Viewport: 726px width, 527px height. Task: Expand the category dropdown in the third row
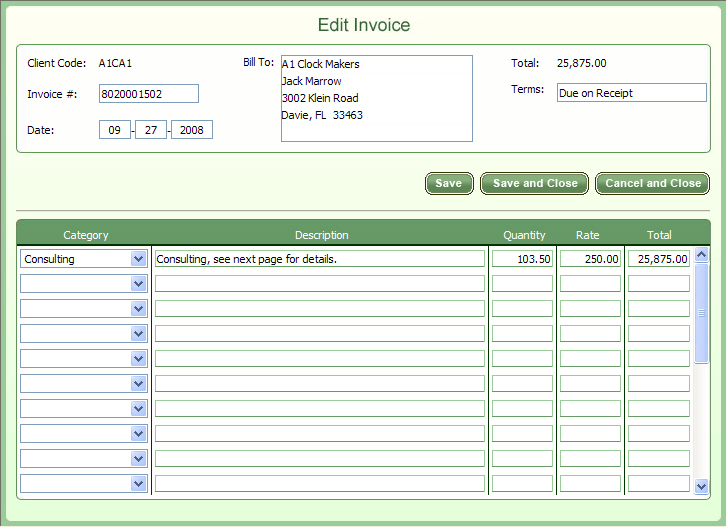[x=138, y=309]
